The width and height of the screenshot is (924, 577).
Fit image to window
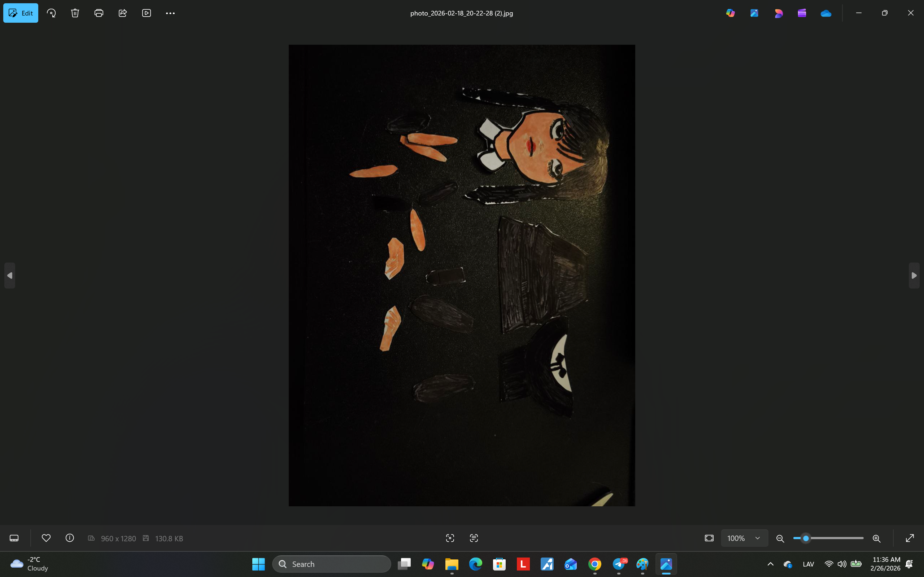(709, 538)
